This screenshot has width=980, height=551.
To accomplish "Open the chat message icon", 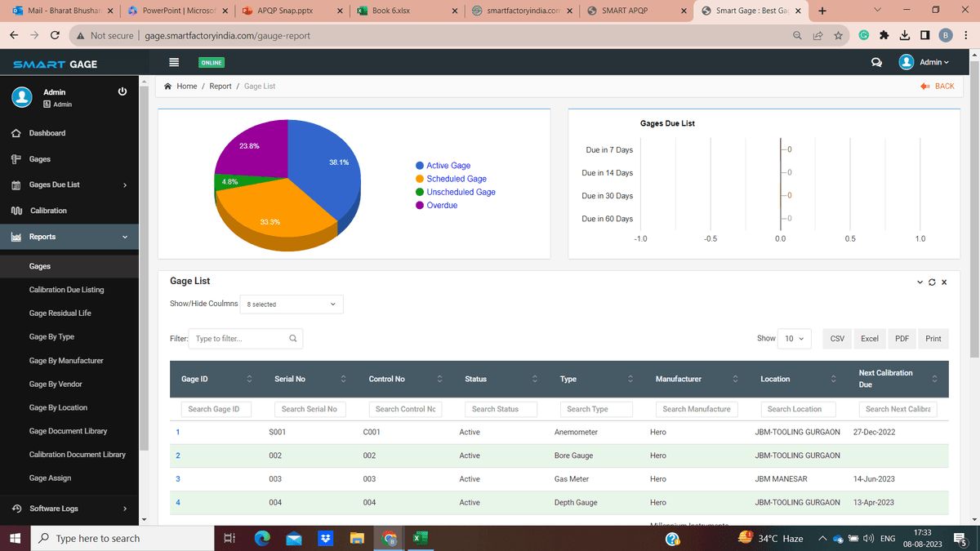I will click(x=876, y=62).
